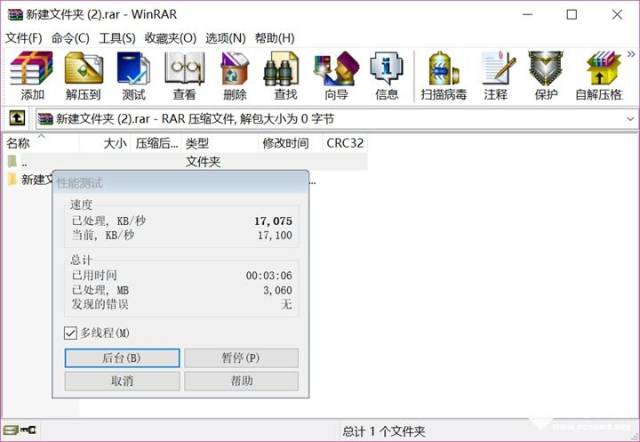Click the 扫描病毒 (Virus scan) icon
Screen dimensions: 640x442
(444, 68)
